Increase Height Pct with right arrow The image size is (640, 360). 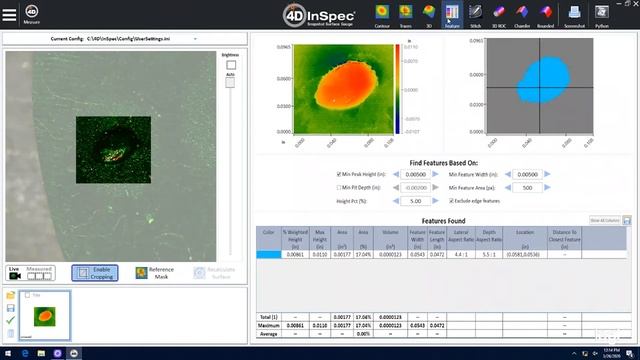click(436, 201)
